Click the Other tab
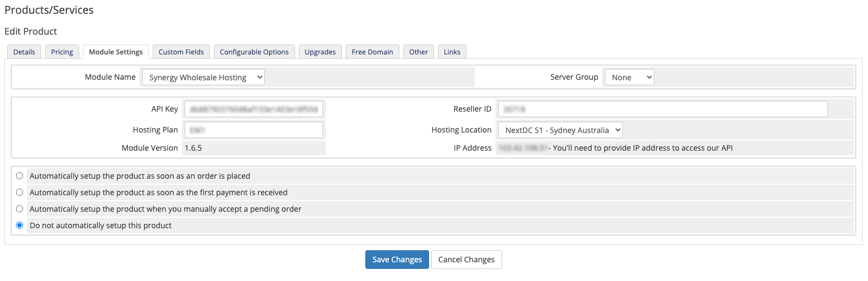This screenshot has width=868, height=281. (418, 52)
